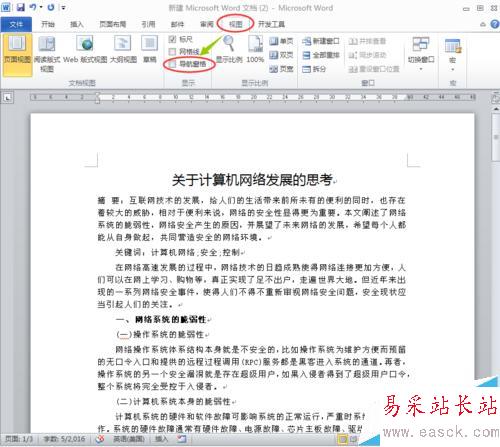Click the Save icon in quick access toolbar

(x=21, y=7)
